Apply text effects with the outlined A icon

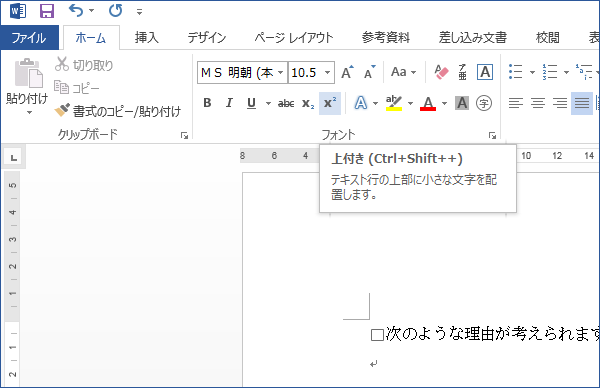tap(360, 103)
